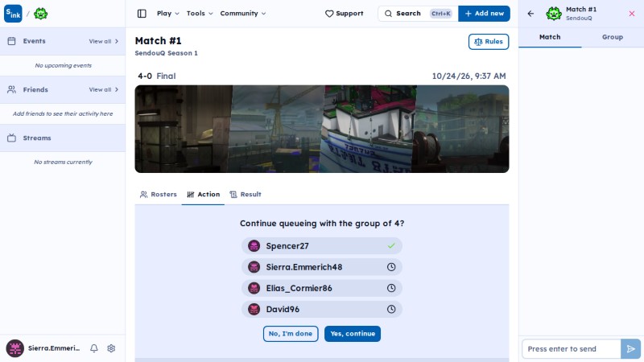644x362 pixels.
Task: Select the Match chat tab
Action: pyautogui.click(x=550, y=37)
